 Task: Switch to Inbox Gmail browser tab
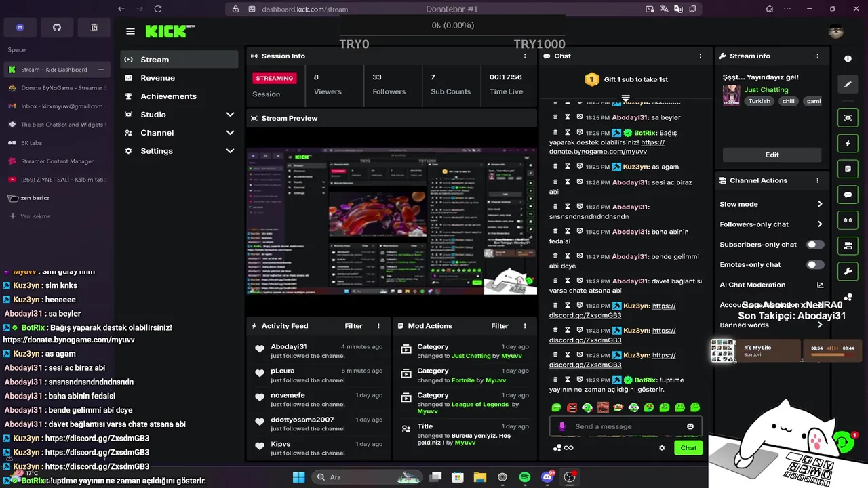click(x=56, y=106)
